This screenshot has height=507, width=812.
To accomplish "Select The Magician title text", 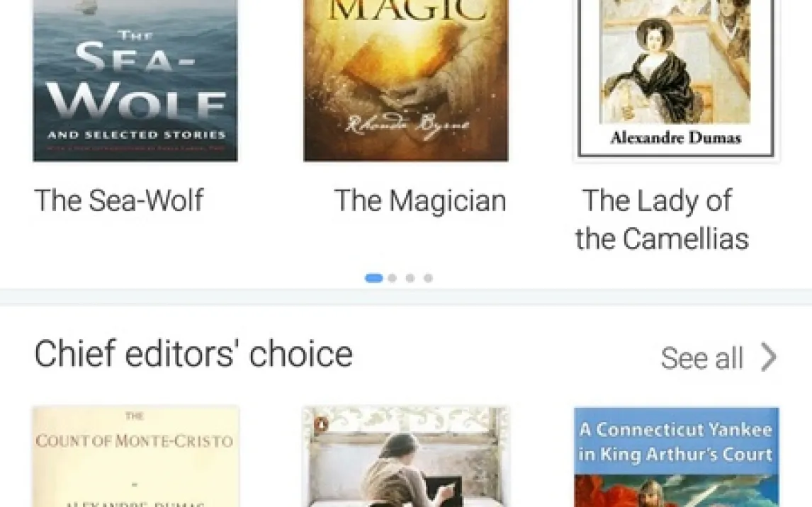I will pos(419,200).
